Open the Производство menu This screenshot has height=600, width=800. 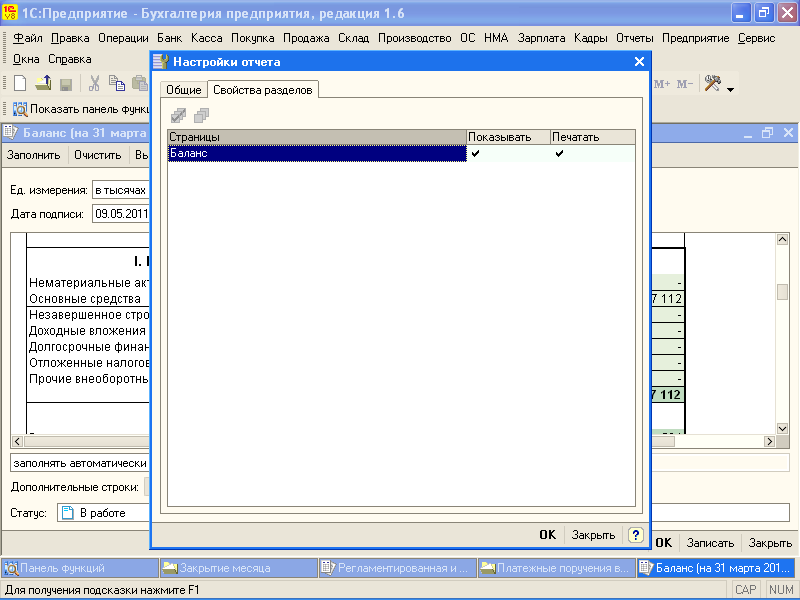click(414, 38)
